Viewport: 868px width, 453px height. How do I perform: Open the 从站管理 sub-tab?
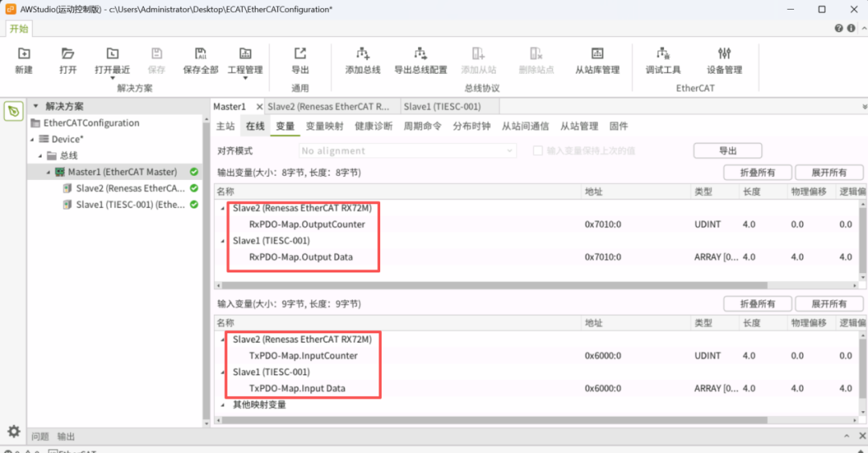point(579,126)
